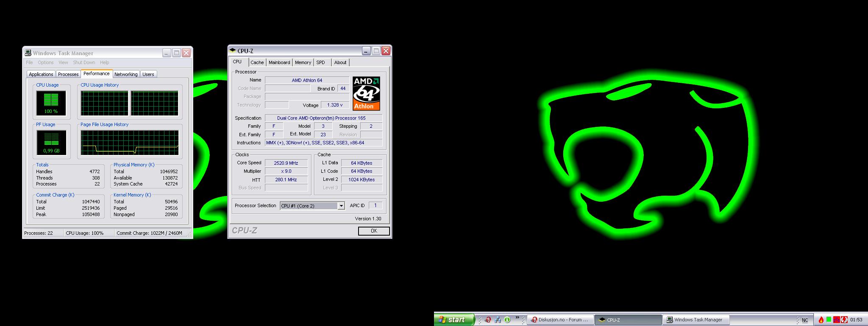Click the Page File Usage History graph
Screen dimensions: 868x326
tap(130, 143)
